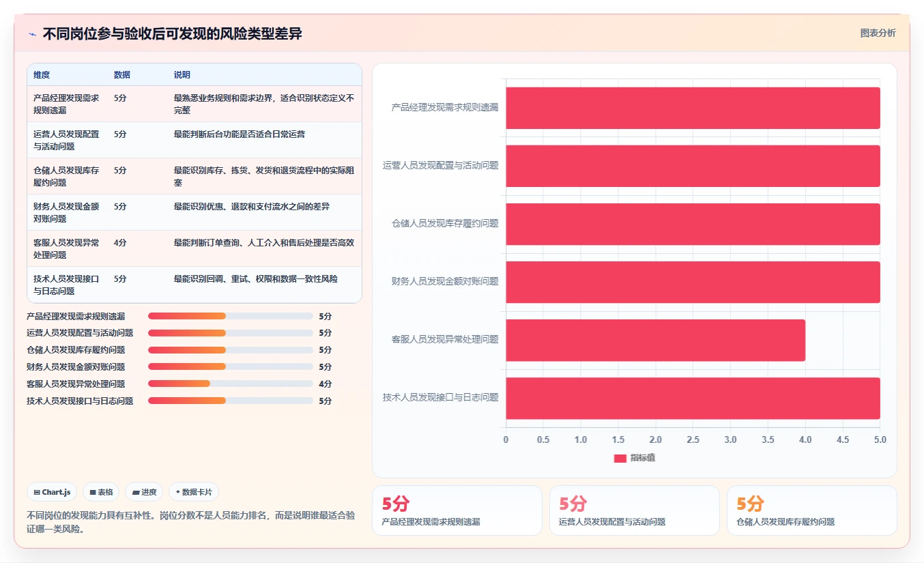Image resolution: width=924 pixels, height=563 pixels.
Task: Click the 产品经理发现需求规则遗漏 progress bar
Action: tap(230, 316)
